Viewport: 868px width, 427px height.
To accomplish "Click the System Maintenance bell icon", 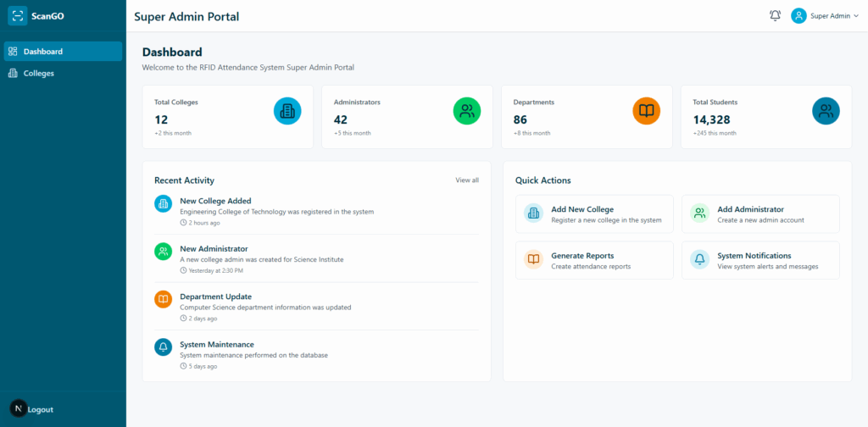I will pos(163,347).
